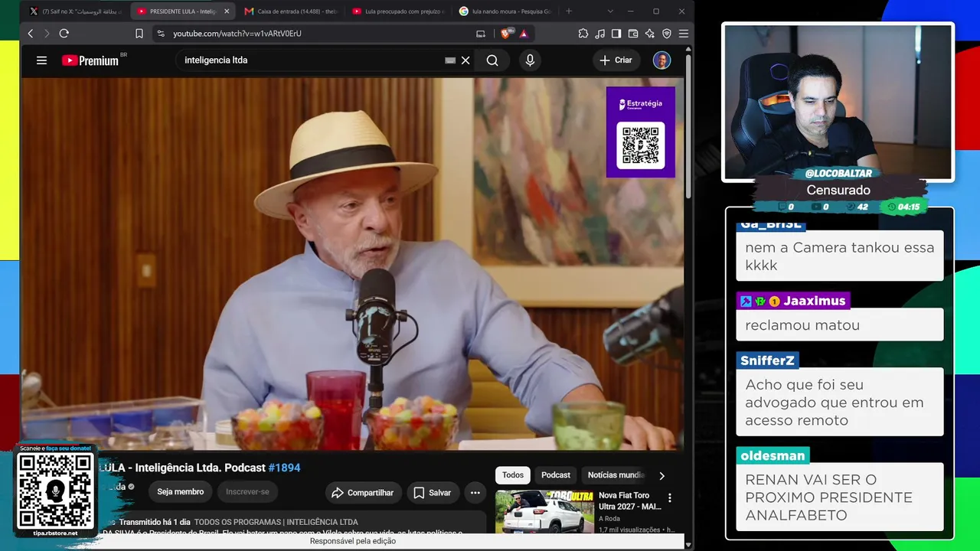980x551 pixels.
Task: Select the Podcast filter chip
Action: (556, 475)
